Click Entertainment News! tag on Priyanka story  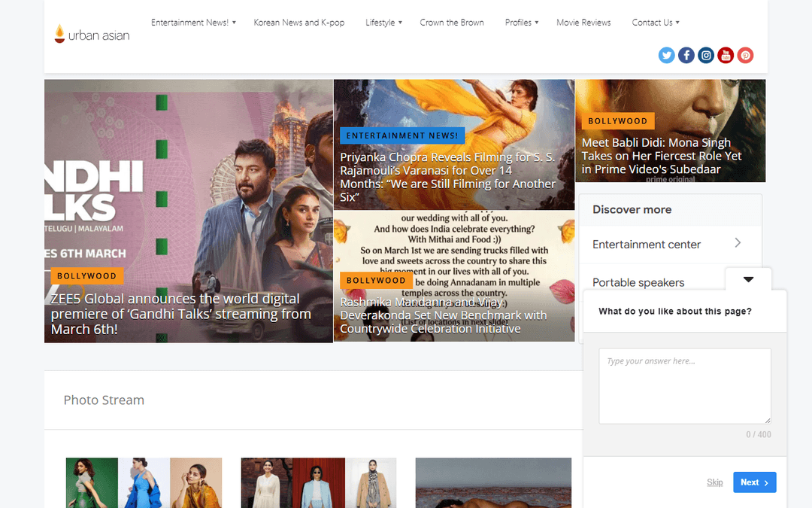click(x=401, y=135)
